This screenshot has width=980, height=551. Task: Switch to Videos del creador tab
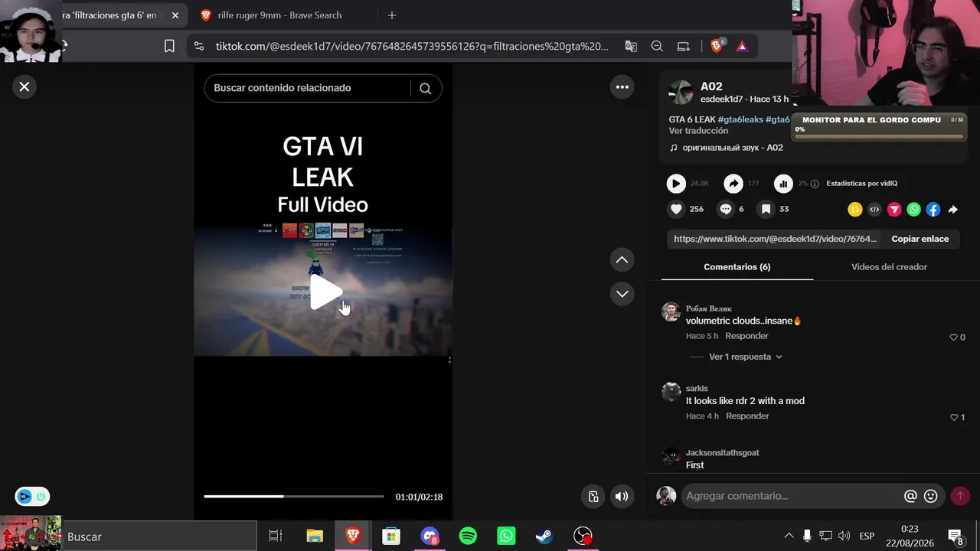tap(889, 267)
